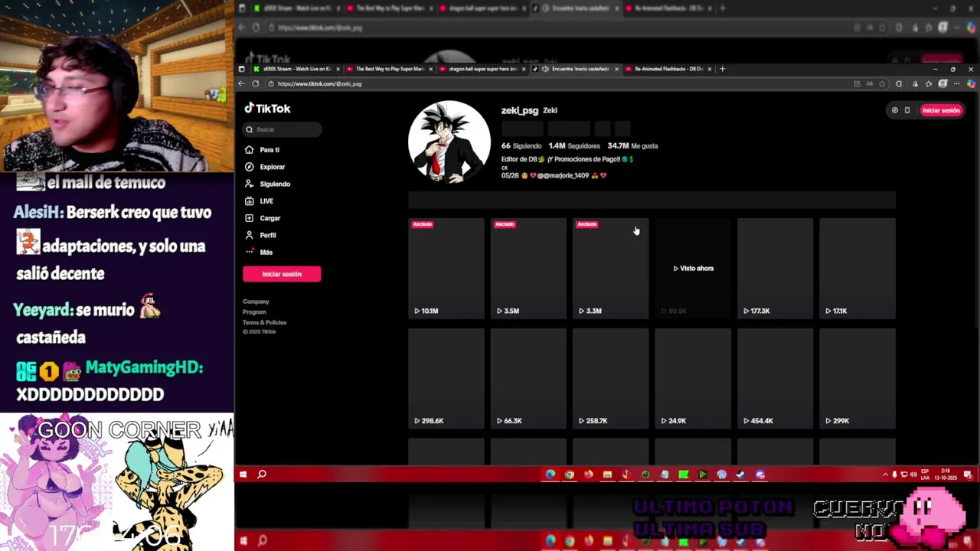This screenshot has height=551, width=980.
Task: Open Discord from taskbar
Action: (759, 474)
